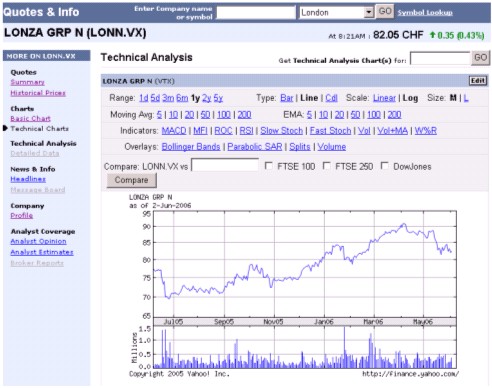Screen dimensions: 492x388
Task: Click the green up-arrow price change icon
Action: (x=432, y=35)
